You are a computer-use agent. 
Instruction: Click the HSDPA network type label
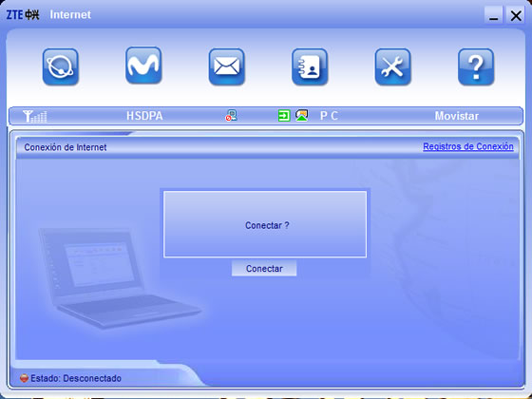coord(144,116)
